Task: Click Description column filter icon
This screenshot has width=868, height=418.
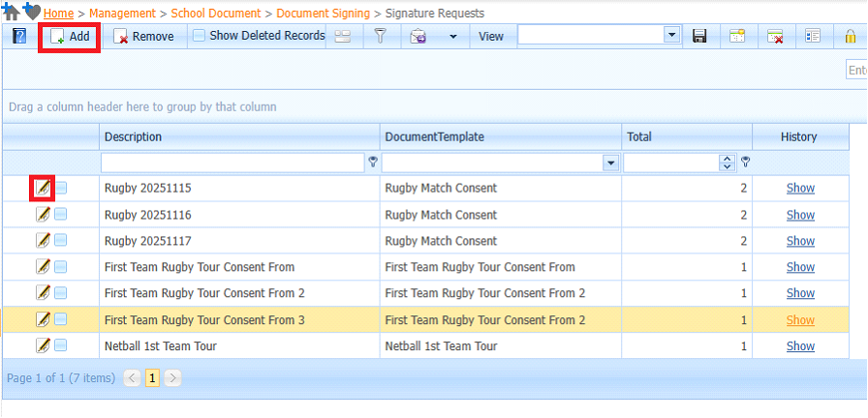Action: (373, 163)
